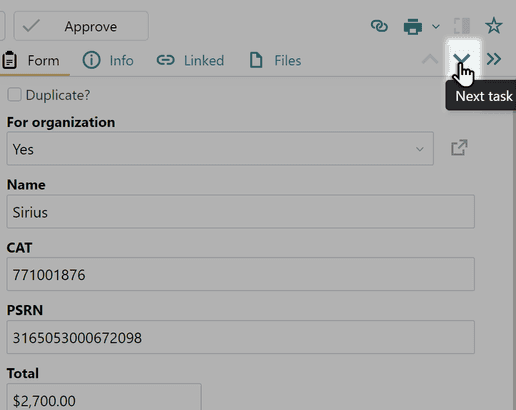The width and height of the screenshot is (516, 410).
Task: Toggle the split panel layout icon
Action: click(x=462, y=26)
